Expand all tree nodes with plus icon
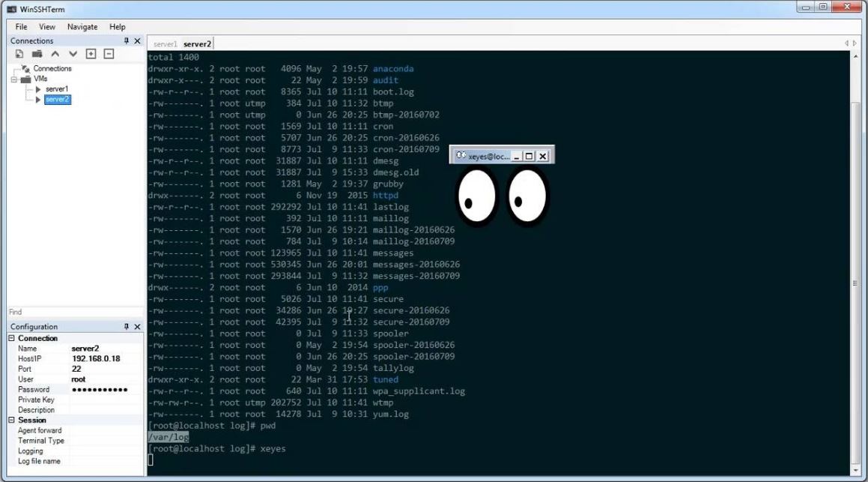868x482 pixels. [x=91, y=54]
